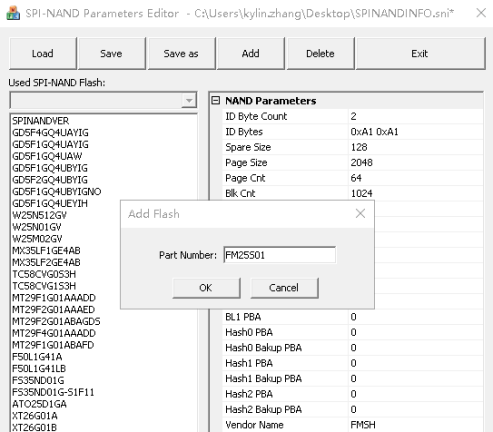Confirm part number with OK
493x432 pixels.
(x=206, y=288)
